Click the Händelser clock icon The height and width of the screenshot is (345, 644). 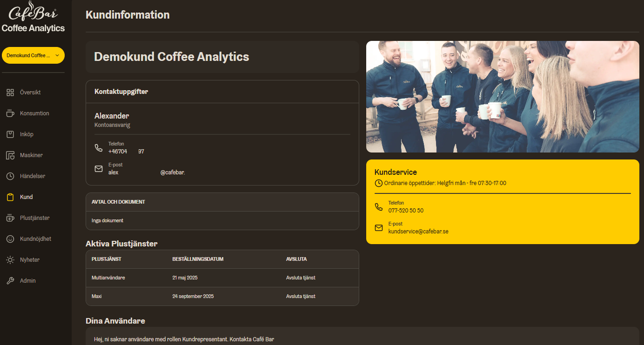click(10, 176)
